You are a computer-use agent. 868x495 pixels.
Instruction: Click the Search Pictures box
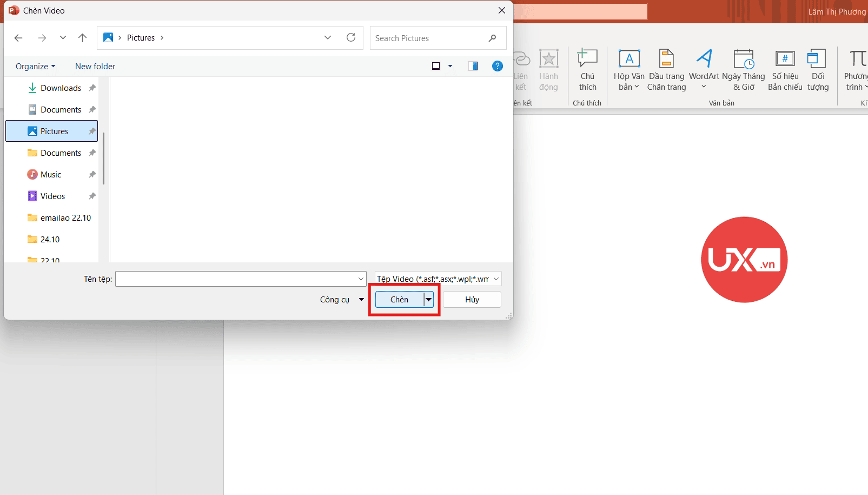[430, 38]
